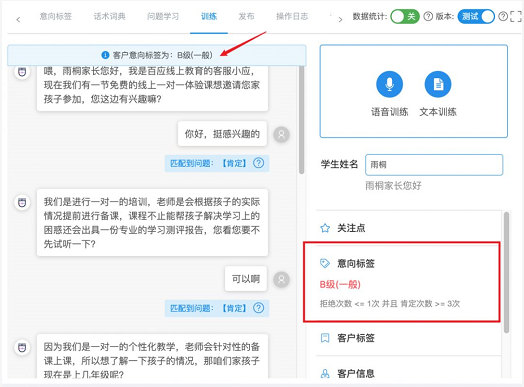Viewport: 524px width, 387px height.
Task: Click star icon next to 关注点
Action: coord(325,228)
